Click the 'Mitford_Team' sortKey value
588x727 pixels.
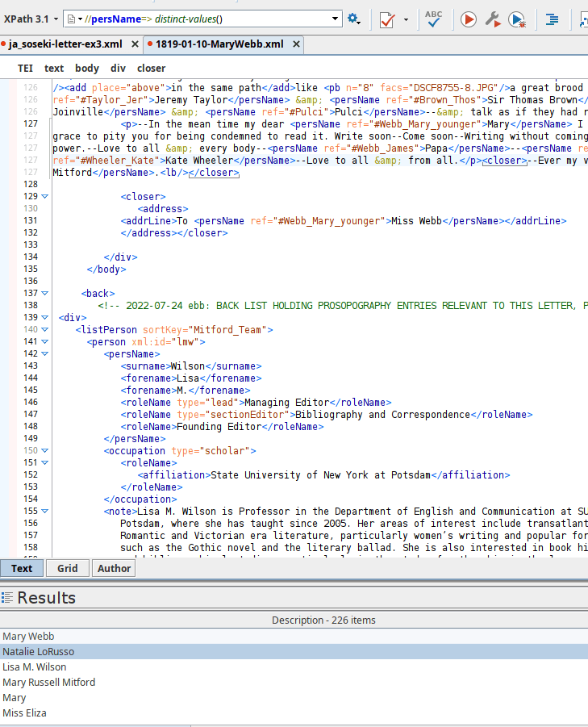(227, 330)
